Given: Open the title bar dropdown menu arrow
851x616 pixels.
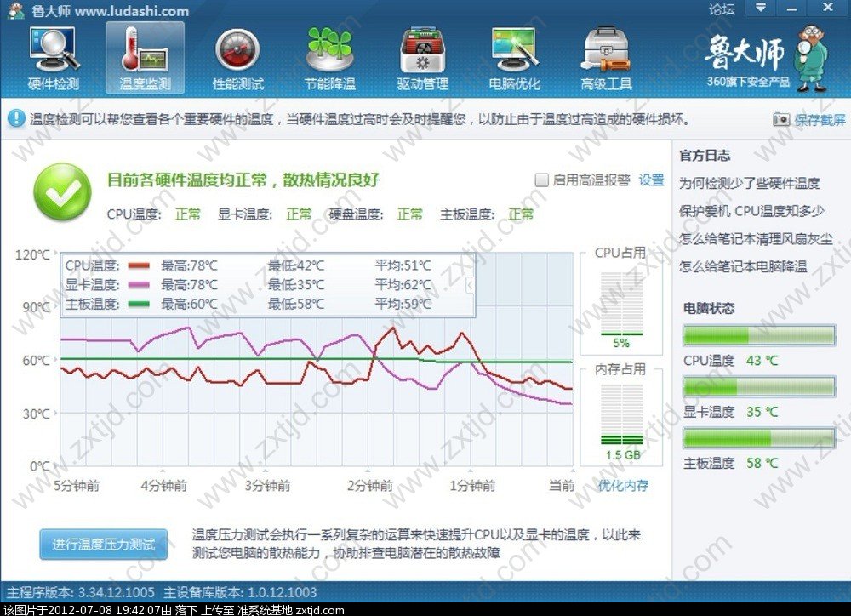Looking at the screenshot, I should point(761,8).
